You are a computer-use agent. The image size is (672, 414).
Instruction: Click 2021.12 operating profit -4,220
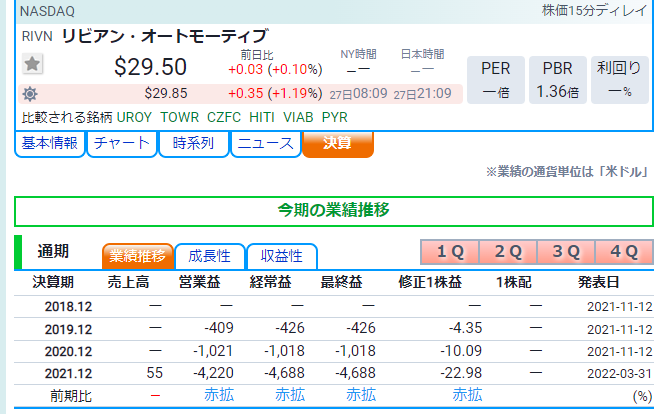point(213,373)
